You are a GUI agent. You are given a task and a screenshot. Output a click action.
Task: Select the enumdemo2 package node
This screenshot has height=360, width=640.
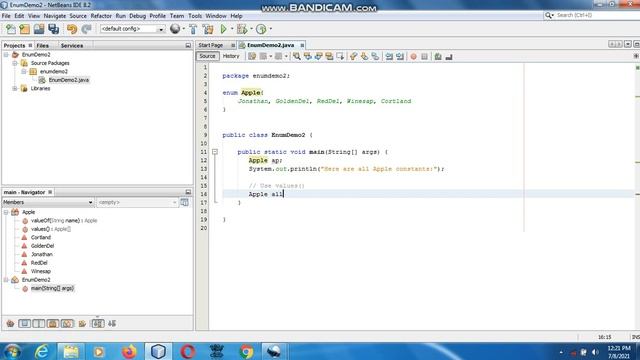[x=54, y=71]
